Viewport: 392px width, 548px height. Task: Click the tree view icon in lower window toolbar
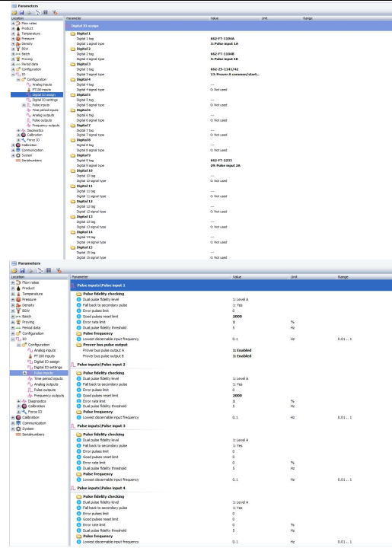point(40,270)
